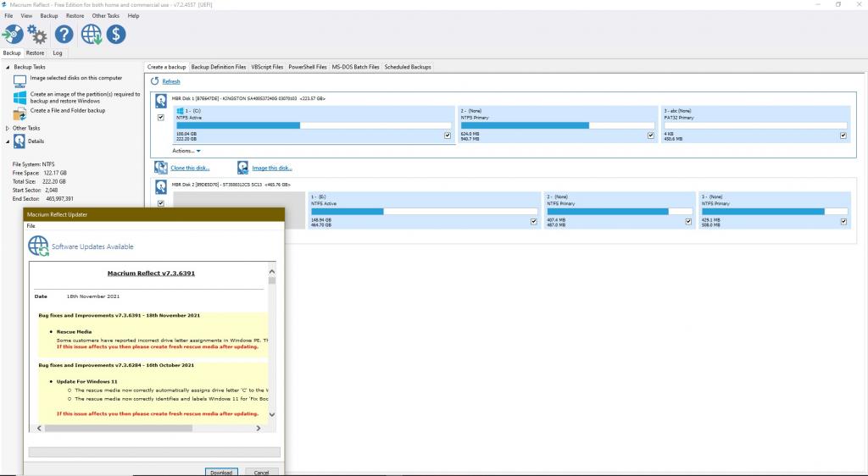
Task: Open the Actions dropdown under Disk 1
Action: [x=186, y=151]
